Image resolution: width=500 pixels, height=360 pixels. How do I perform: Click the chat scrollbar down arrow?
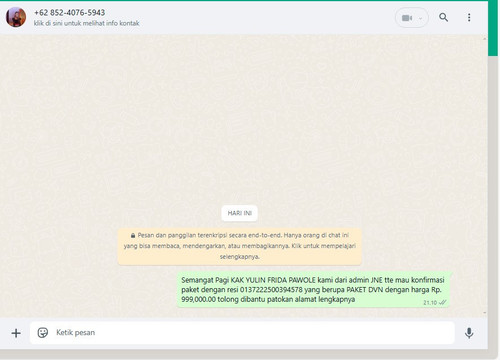click(x=485, y=313)
